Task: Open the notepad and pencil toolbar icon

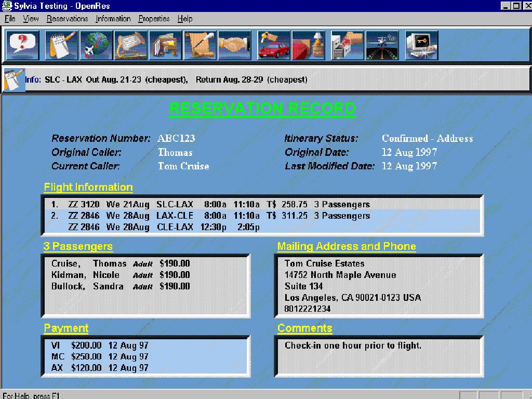Action: 62,46
